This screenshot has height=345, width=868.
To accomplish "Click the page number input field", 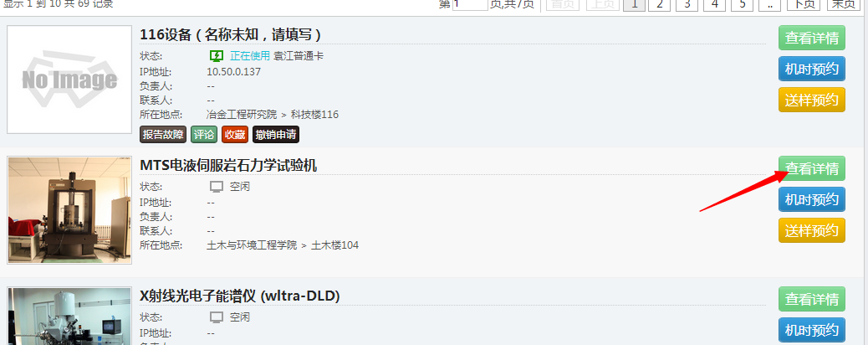I will [470, 4].
